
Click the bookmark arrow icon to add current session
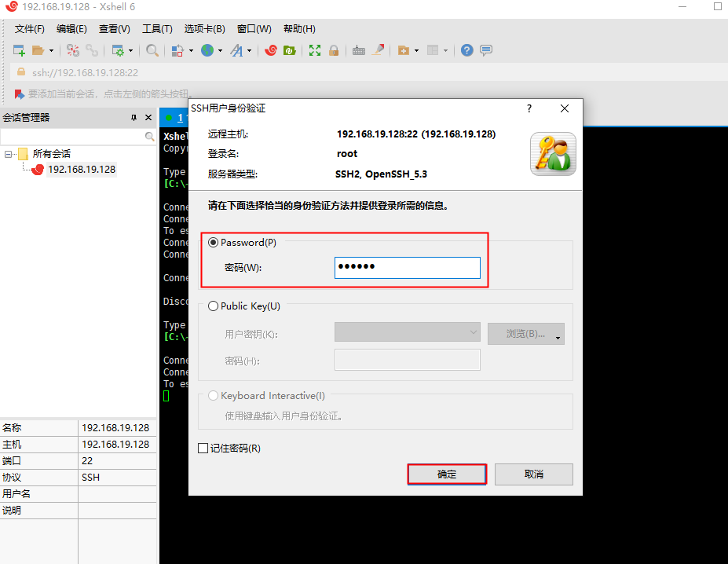(x=19, y=94)
